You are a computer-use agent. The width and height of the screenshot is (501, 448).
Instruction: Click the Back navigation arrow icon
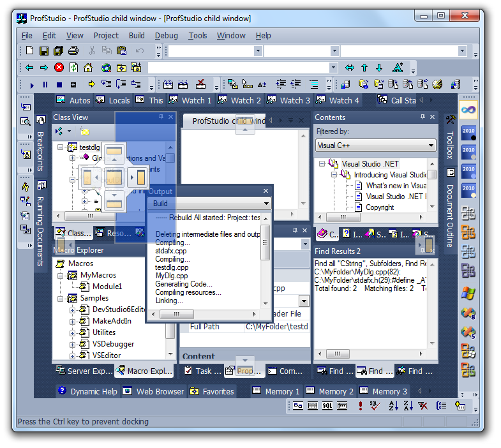click(29, 68)
